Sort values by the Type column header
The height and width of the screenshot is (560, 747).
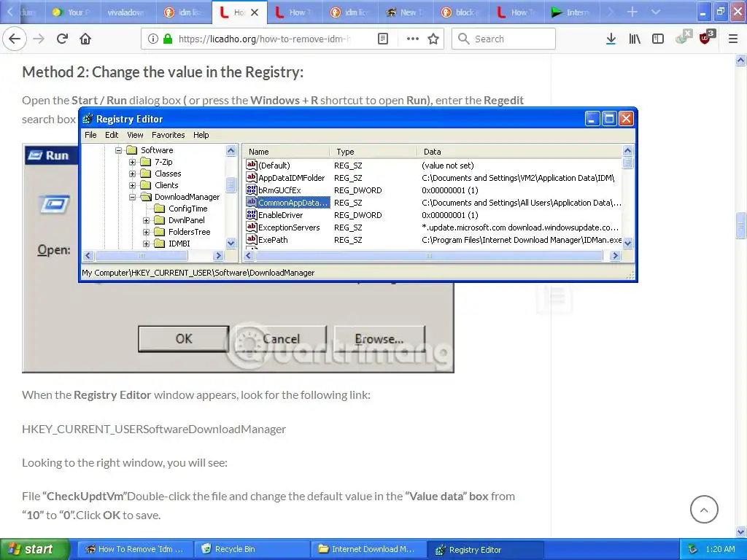[373, 152]
